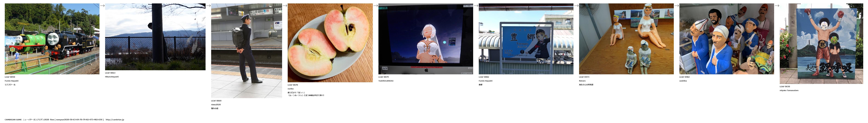This screenshot has width=868, height=123.
Task: Click the arrow before the boxer cutout photo
Action: [777, 6]
